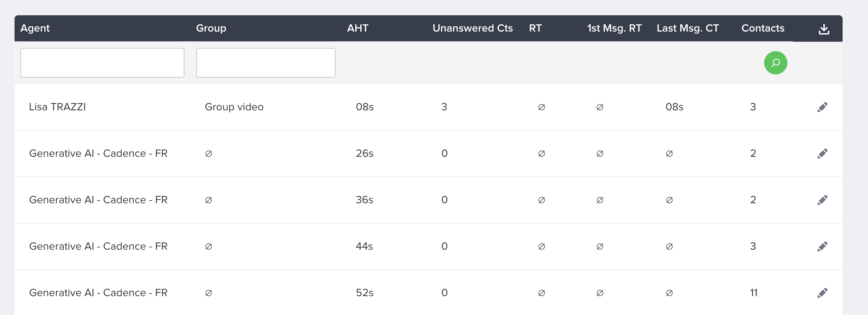Image resolution: width=868 pixels, height=315 pixels.
Task: Focus the Group filter input field
Action: [265, 63]
